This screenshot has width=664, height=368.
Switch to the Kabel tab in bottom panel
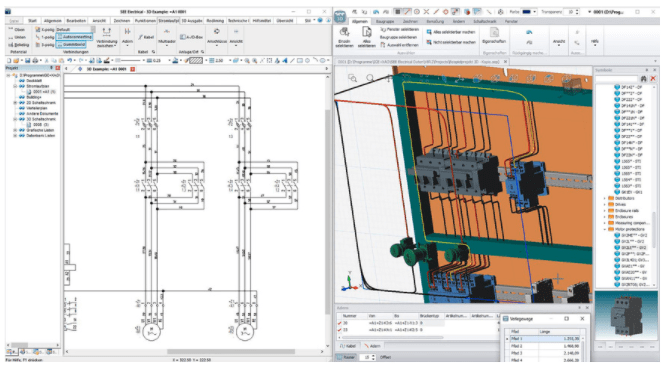pyautogui.click(x=349, y=346)
